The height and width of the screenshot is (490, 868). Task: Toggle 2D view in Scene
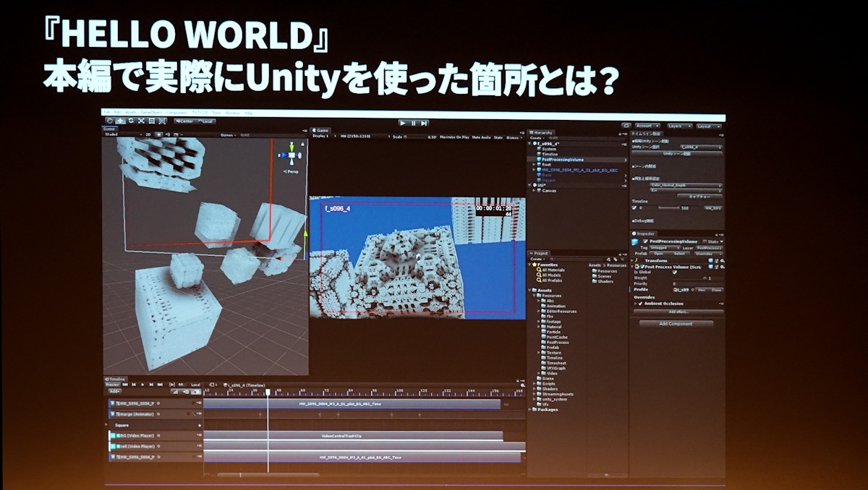148,134
